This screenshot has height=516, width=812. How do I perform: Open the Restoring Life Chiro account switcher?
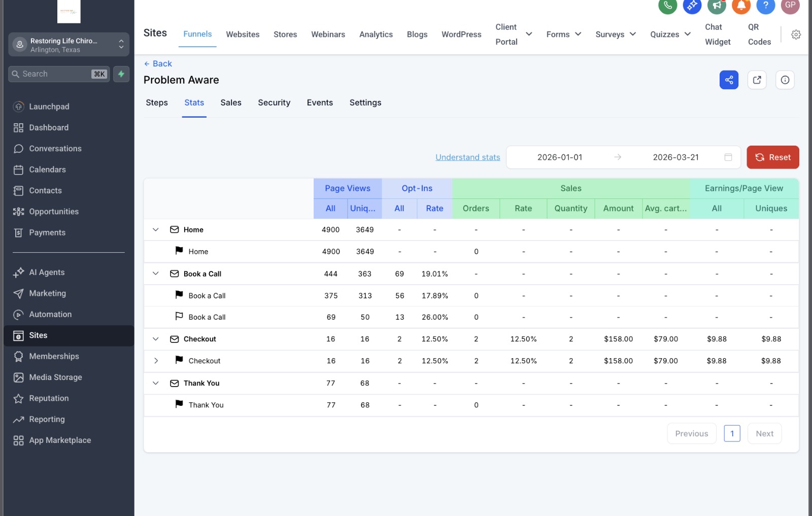tap(69, 45)
